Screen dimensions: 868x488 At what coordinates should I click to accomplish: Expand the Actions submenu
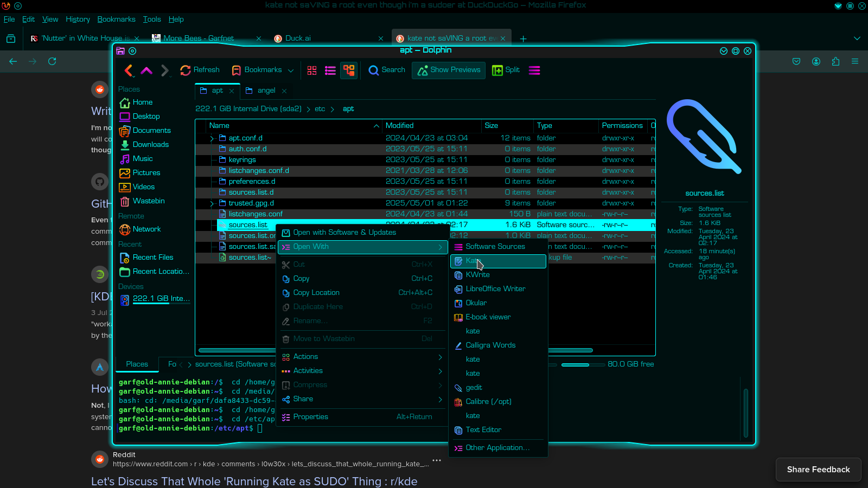click(x=363, y=357)
